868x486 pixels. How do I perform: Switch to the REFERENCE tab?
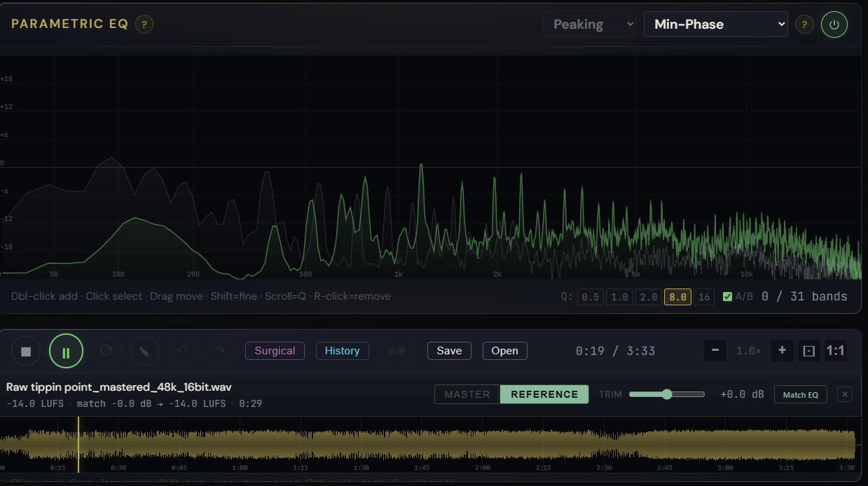[x=544, y=394]
